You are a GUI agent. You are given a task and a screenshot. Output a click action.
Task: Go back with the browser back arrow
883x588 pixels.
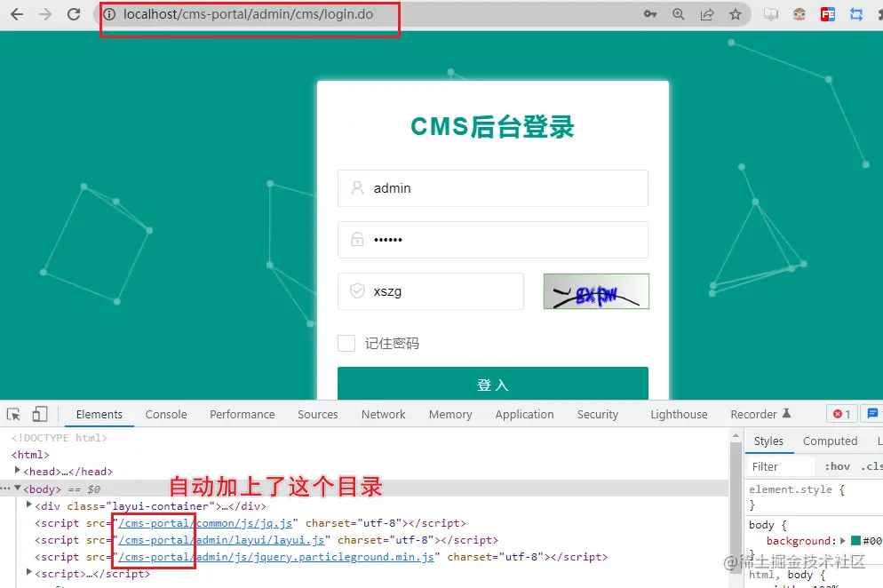(16, 14)
